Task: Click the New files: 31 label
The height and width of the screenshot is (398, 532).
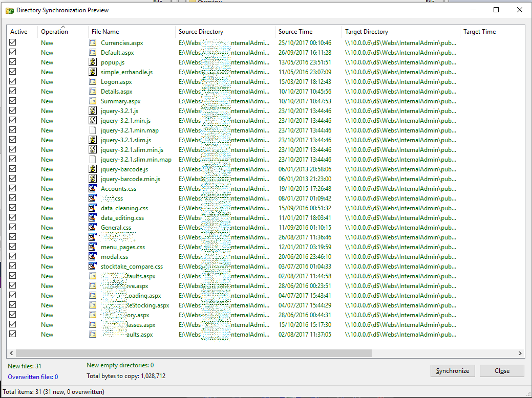Action: click(x=25, y=366)
